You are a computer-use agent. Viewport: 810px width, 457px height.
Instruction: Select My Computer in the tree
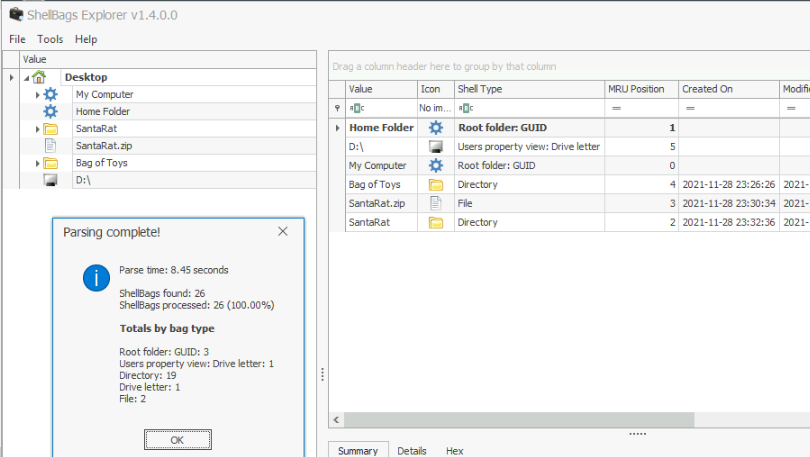pos(104,94)
